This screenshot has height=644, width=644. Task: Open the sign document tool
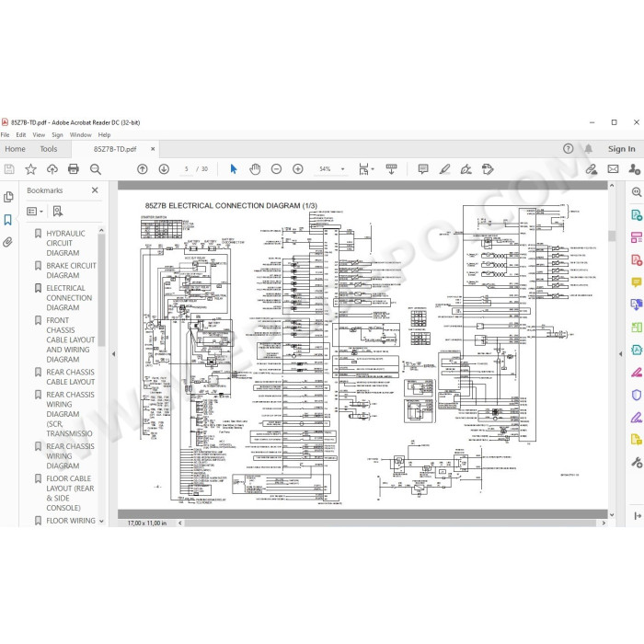click(x=466, y=168)
